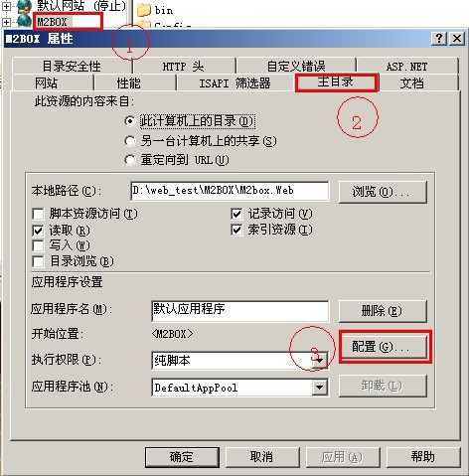Click the help question mark button
The width and height of the screenshot is (469, 476).
pyautogui.click(x=439, y=39)
